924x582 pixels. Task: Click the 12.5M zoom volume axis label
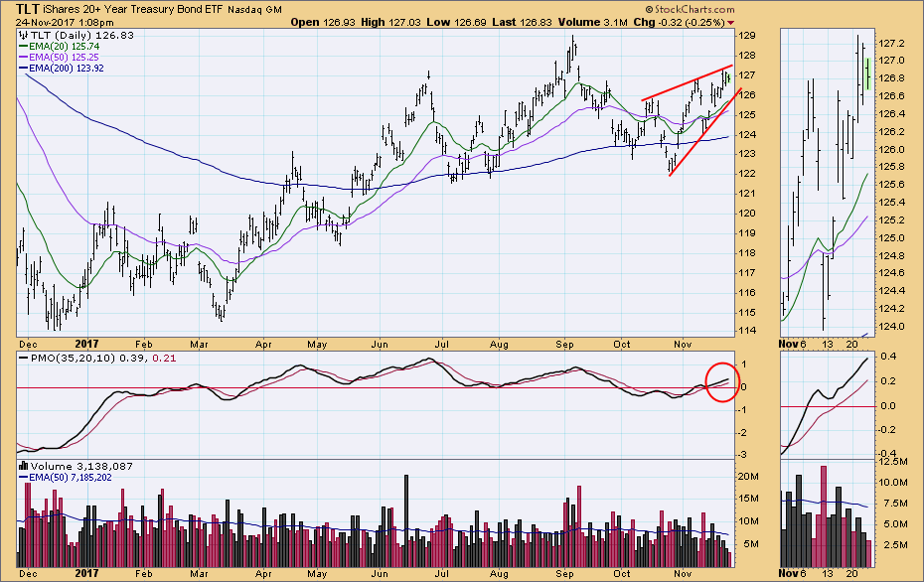893,461
